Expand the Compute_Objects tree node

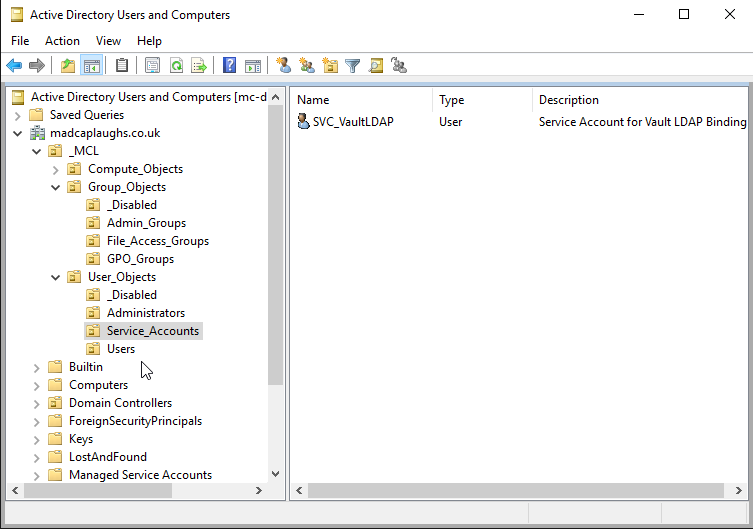click(x=56, y=169)
